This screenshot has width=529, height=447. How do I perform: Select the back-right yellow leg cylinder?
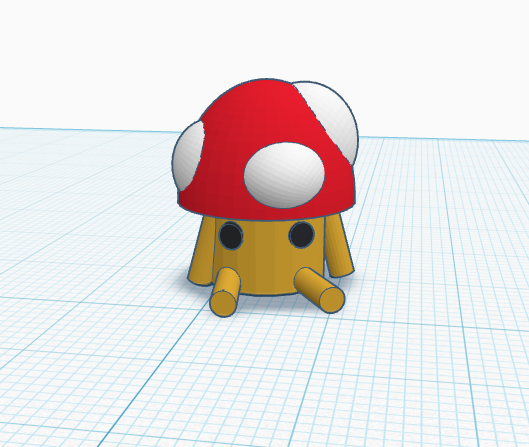click(338, 248)
